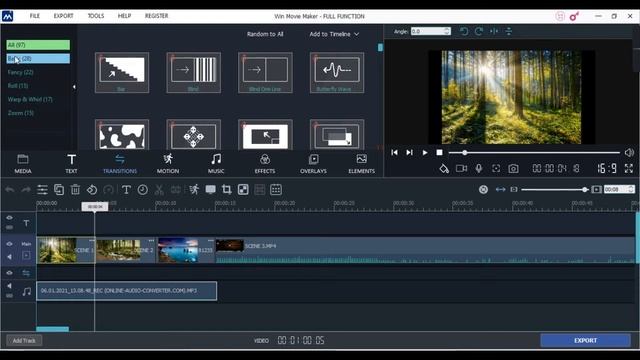The height and width of the screenshot is (360, 640).
Task: Stop the preview playback
Action: coord(439,152)
